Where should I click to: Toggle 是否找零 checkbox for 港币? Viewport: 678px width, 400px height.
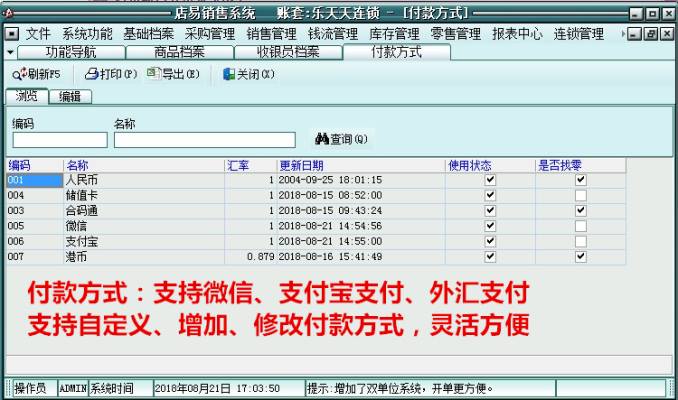(581, 256)
